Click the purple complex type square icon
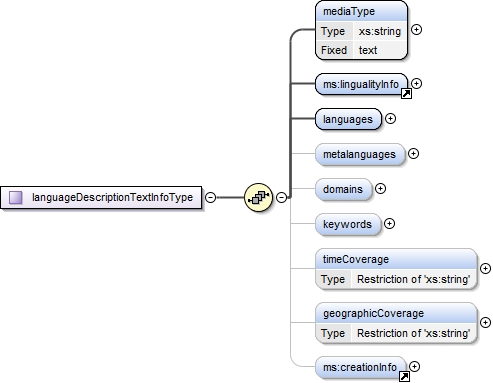The height and width of the screenshot is (383, 493). coord(16,197)
